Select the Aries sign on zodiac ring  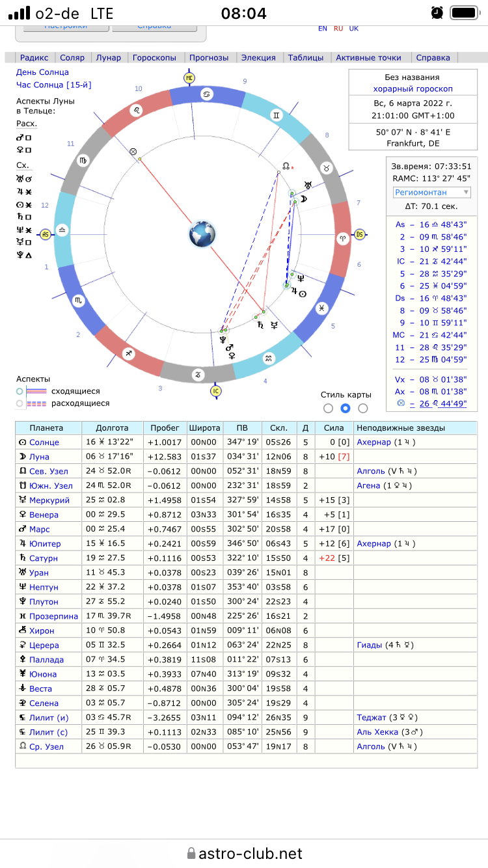point(342,238)
